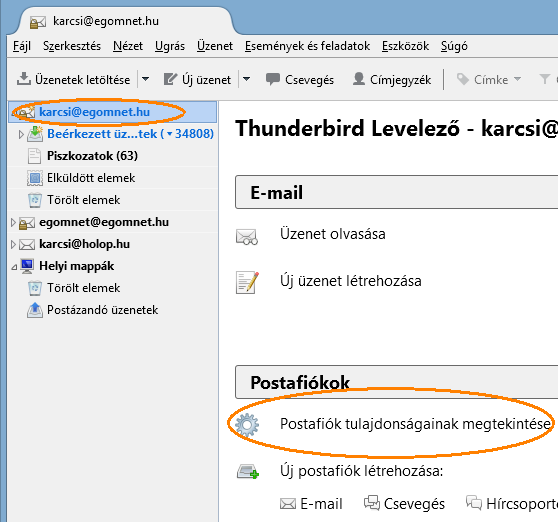
Task: Select the karcsi@egomnet.hu account in folder tree
Action: coord(112,112)
